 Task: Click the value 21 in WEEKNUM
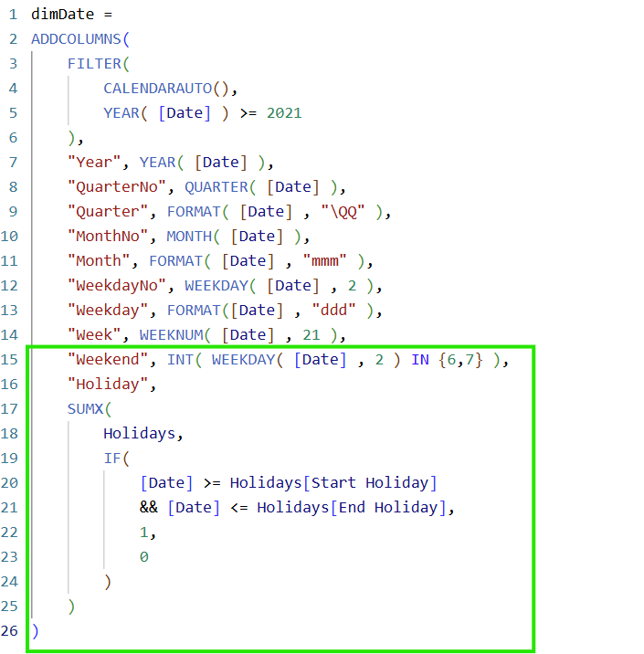click(311, 335)
